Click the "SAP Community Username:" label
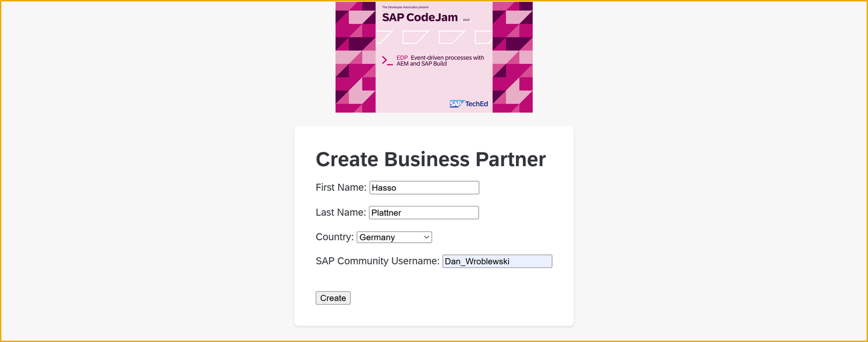The width and height of the screenshot is (868, 342). click(x=377, y=261)
